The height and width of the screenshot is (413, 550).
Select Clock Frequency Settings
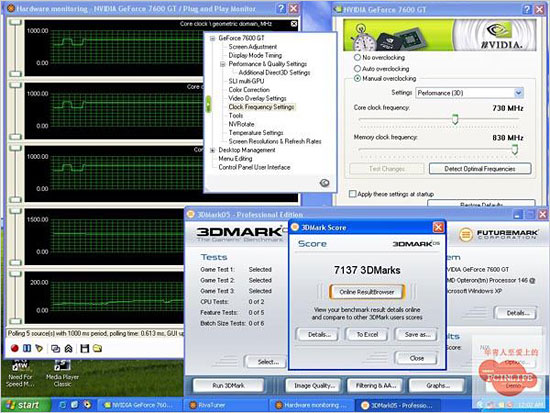261,107
